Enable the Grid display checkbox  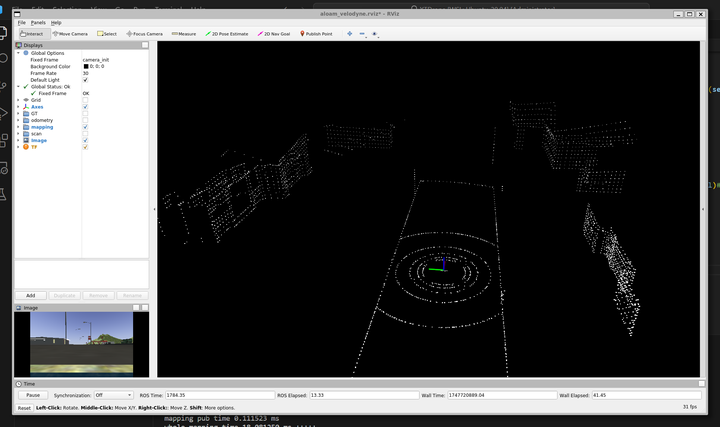85,100
